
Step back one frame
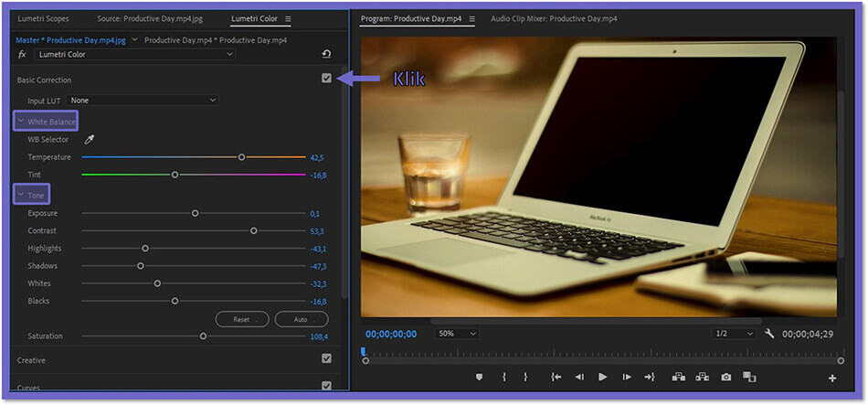coord(579,377)
